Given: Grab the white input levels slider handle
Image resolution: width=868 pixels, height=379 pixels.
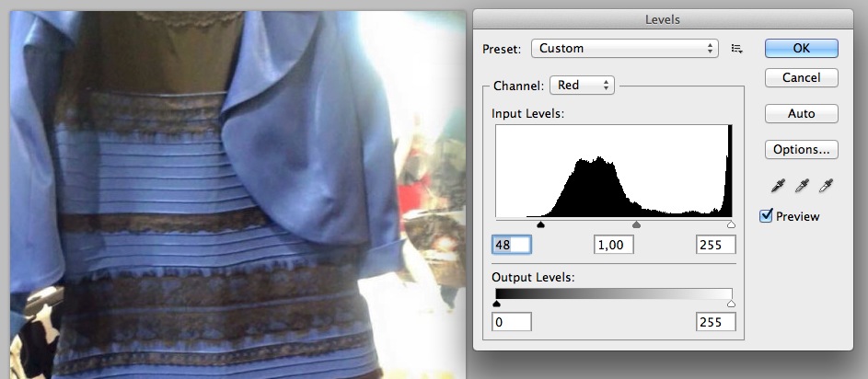Looking at the screenshot, I should 731,224.
